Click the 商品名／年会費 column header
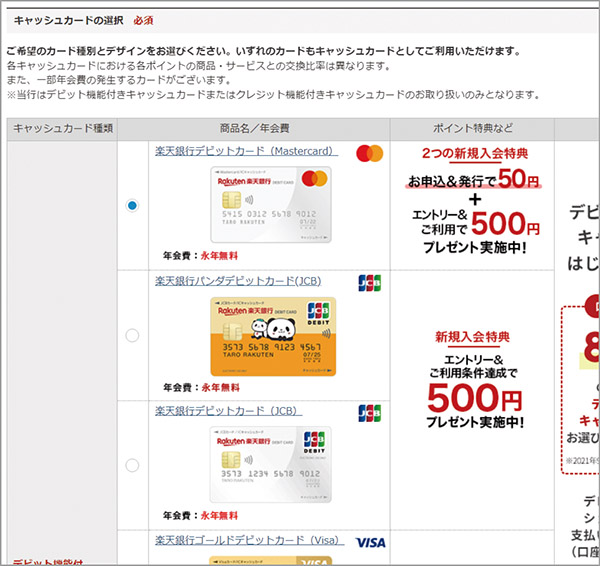The image size is (600, 566). pos(253,128)
